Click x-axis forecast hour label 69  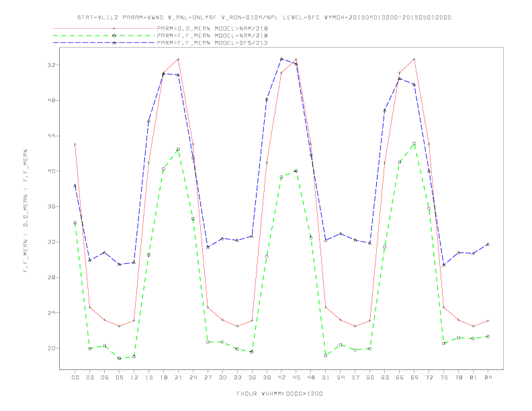pos(414,377)
